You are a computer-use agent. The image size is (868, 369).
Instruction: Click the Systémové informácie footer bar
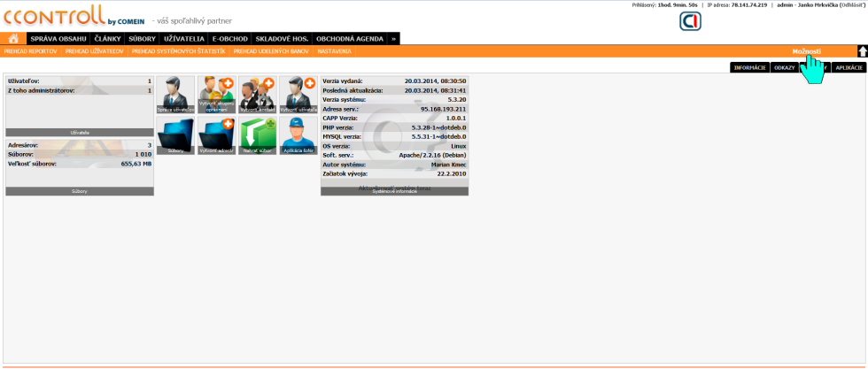(395, 191)
